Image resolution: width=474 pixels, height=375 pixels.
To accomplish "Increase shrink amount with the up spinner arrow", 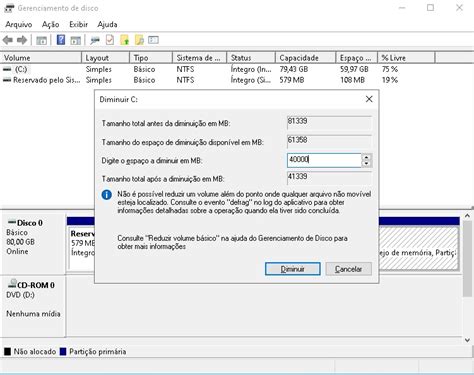I will [x=366, y=157].
